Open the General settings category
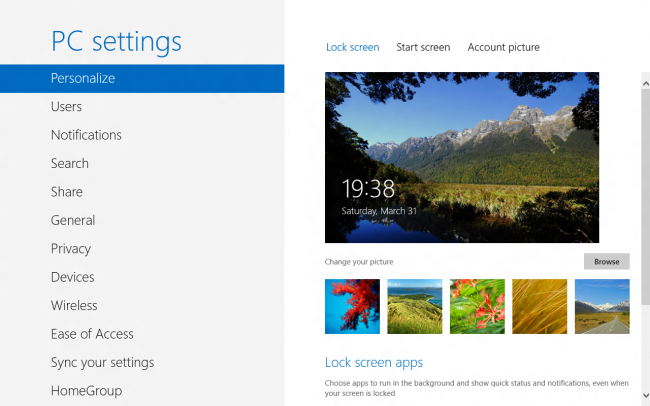The height and width of the screenshot is (406, 650). point(73,220)
